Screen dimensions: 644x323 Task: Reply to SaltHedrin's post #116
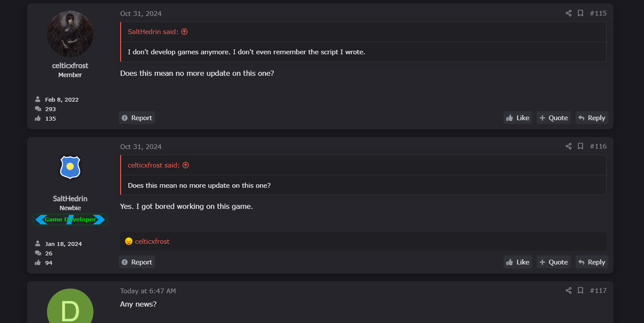(x=592, y=262)
